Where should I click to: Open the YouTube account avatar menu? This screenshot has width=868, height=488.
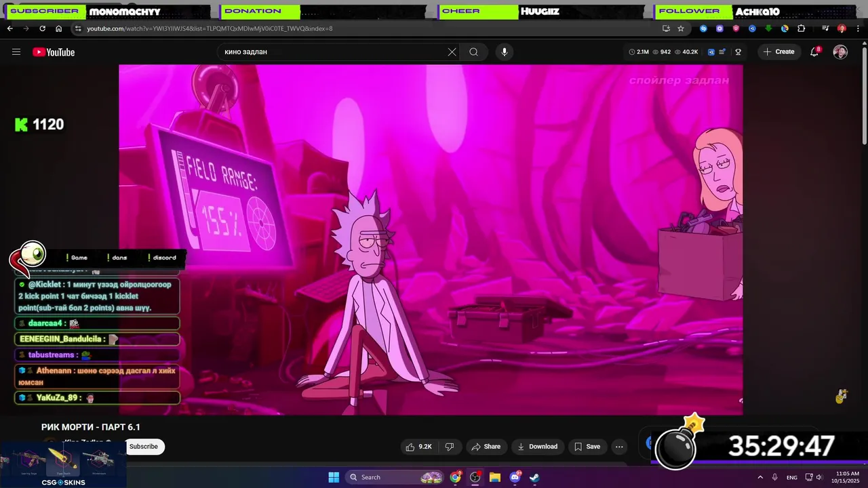coord(840,52)
